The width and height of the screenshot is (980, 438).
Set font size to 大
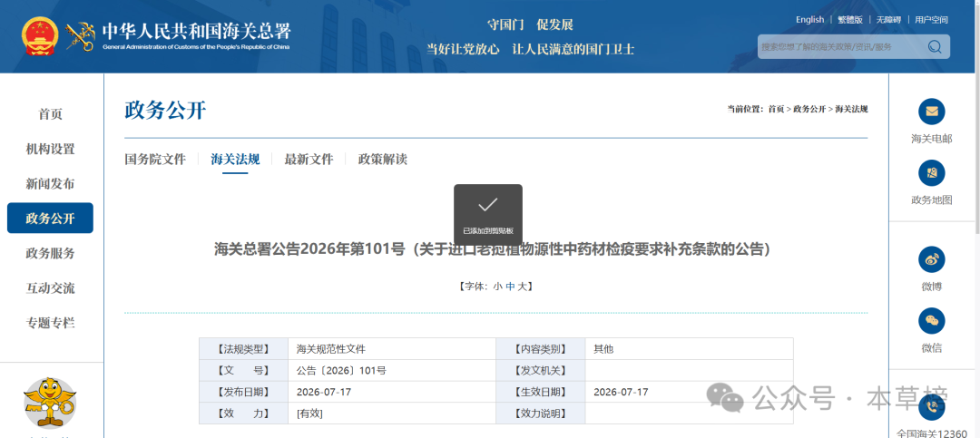coord(522,287)
